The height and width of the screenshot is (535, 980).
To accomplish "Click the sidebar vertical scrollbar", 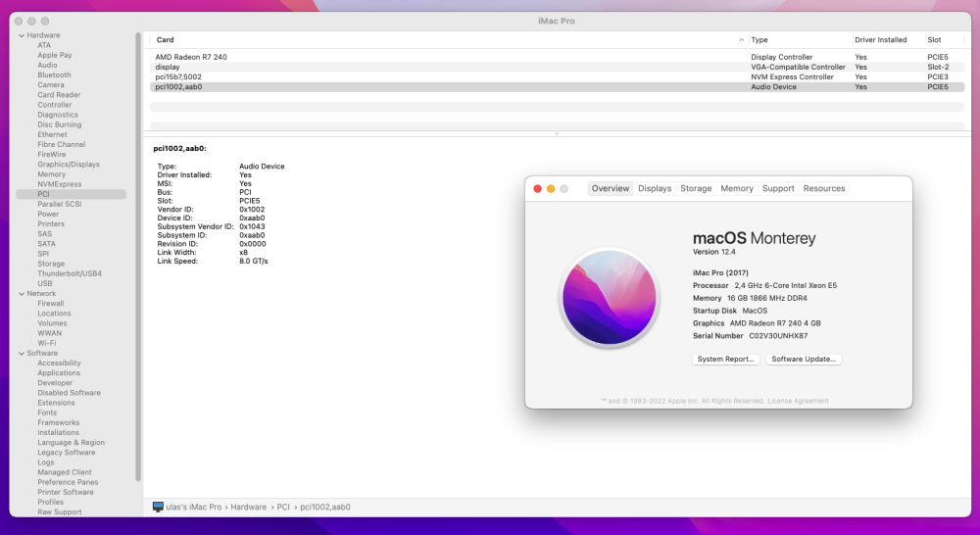I will pyautogui.click(x=138, y=257).
